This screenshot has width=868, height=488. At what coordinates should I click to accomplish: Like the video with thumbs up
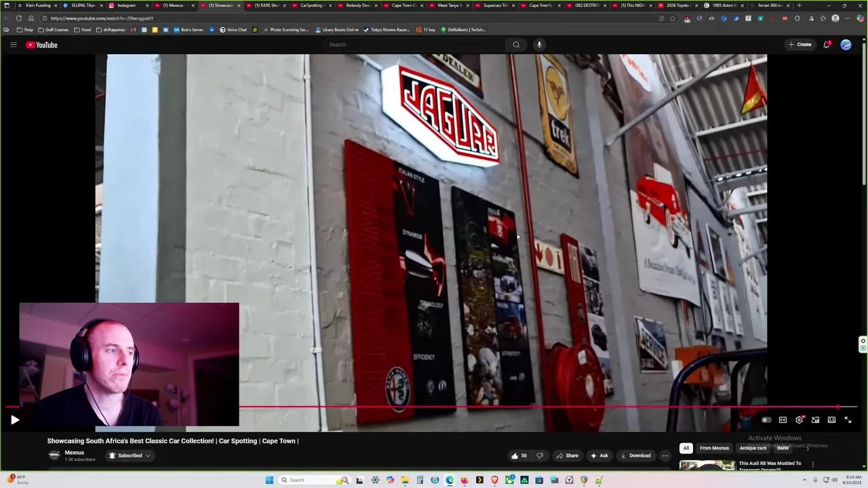click(519, 455)
